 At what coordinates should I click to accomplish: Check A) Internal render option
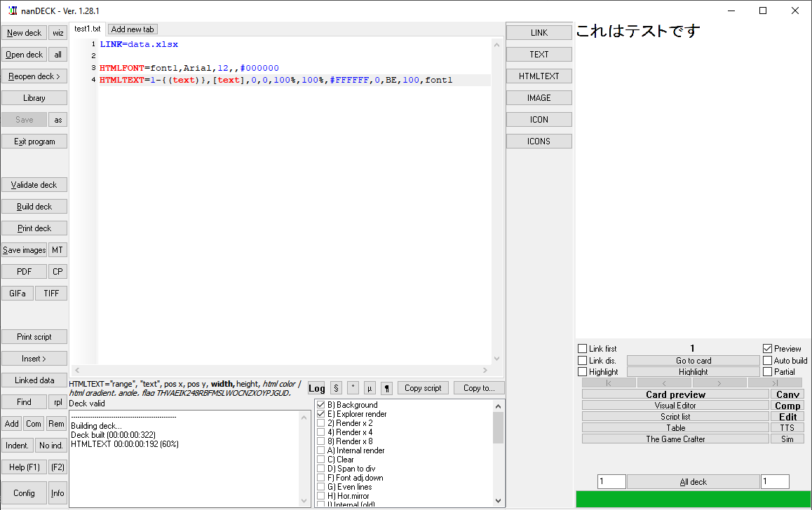[x=321, y=450]
